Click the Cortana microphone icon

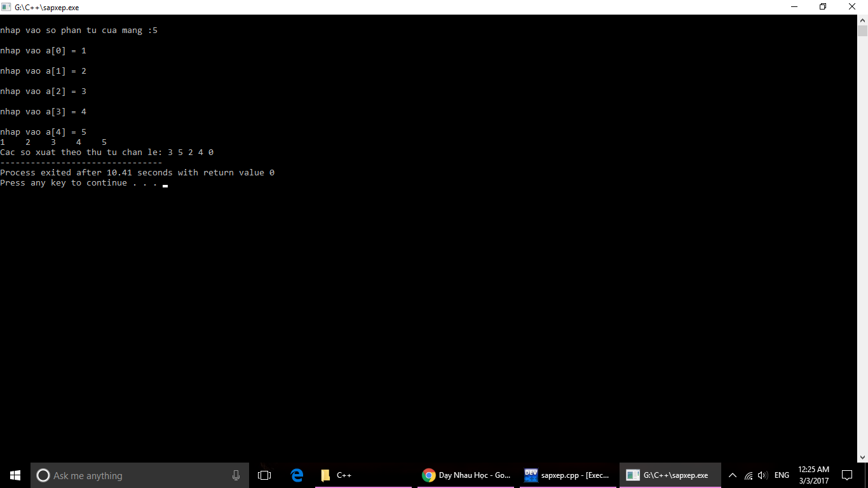click(x=236, y=475)
